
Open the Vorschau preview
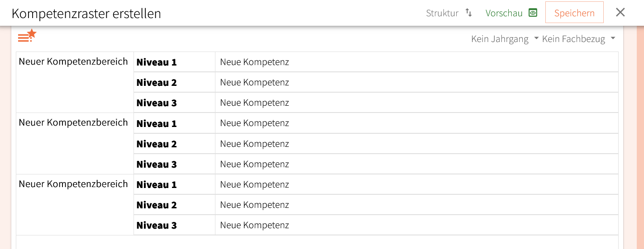pos(504,13)
